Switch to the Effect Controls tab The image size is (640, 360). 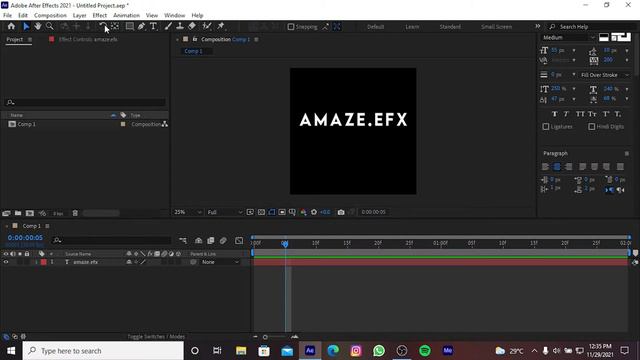(88, 40)
